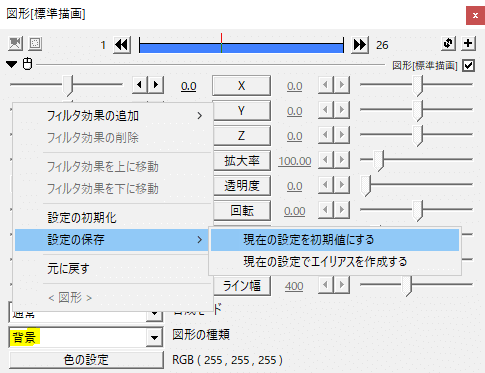The width and height of the screenshot is (485, 373).
Task: Click the 拡大率 value 100.00
Action: [295, 161]
